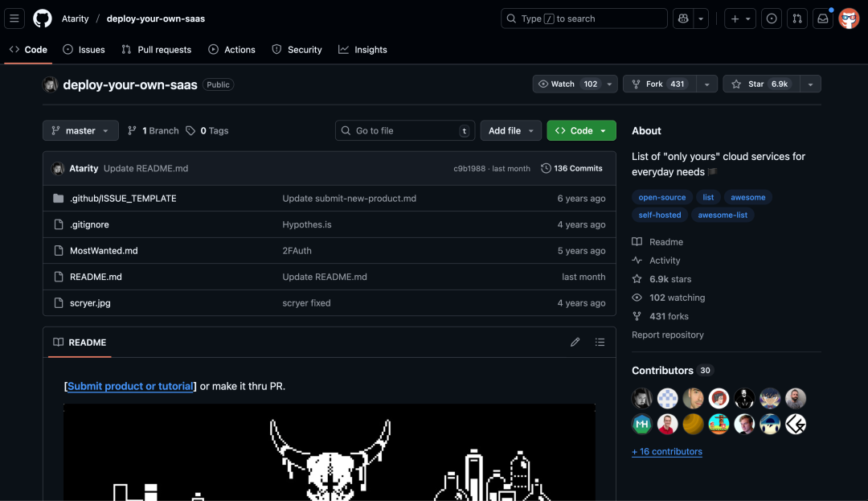The image size is (868, 501).
Task: Open pull requests icon in header
Action: point(797,18)
